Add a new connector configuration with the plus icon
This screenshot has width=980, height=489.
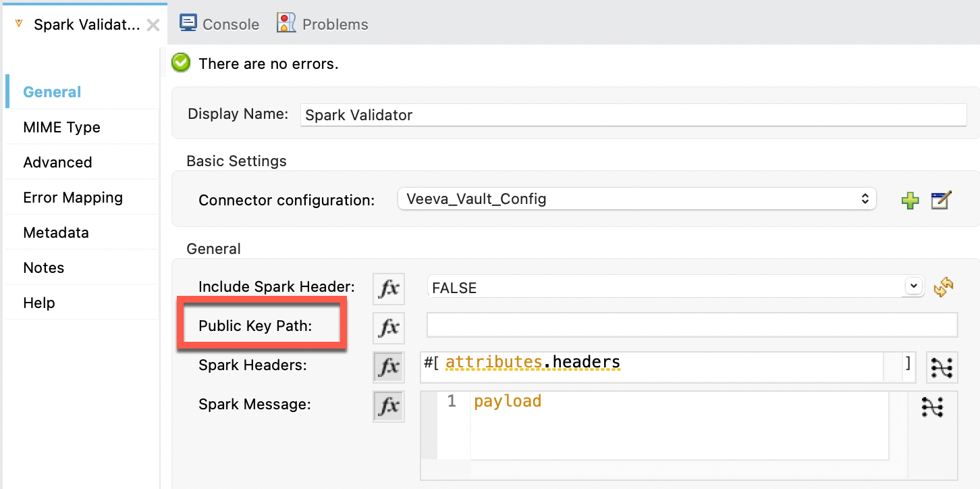coord(910,200)
